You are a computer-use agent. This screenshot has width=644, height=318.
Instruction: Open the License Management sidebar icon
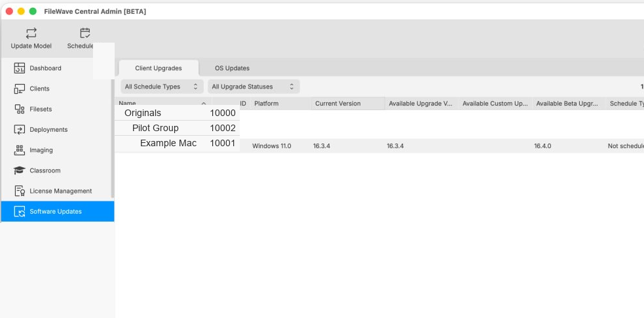(x=19, y=191)
